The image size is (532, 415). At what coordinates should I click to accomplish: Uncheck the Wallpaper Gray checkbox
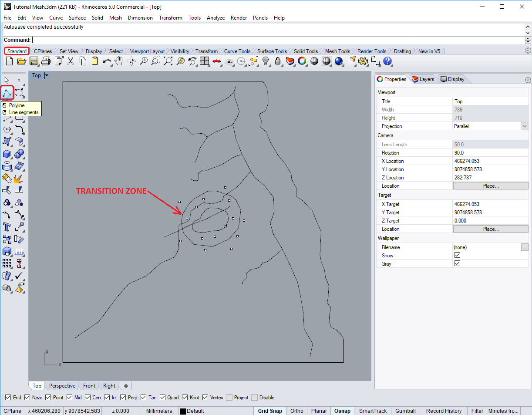(457, 263)
